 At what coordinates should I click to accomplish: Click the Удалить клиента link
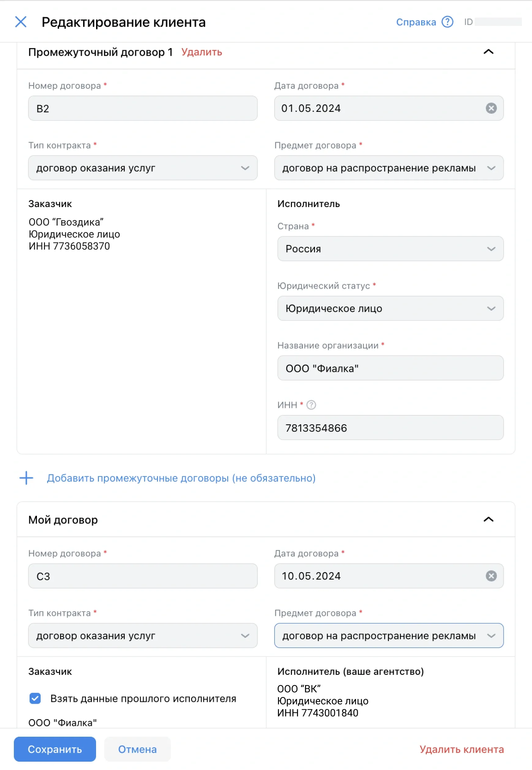tap(461, 749)
